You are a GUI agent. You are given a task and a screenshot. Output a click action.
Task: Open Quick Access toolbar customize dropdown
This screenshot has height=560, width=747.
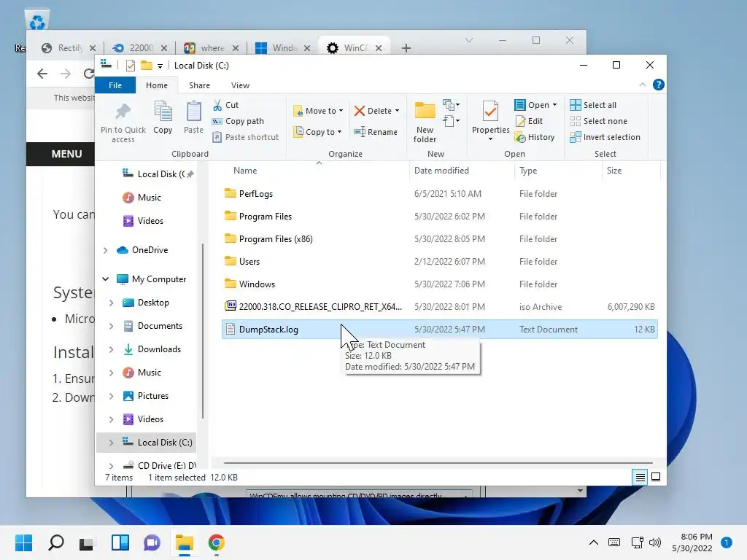pyautogui.click(x=160, y=66)
